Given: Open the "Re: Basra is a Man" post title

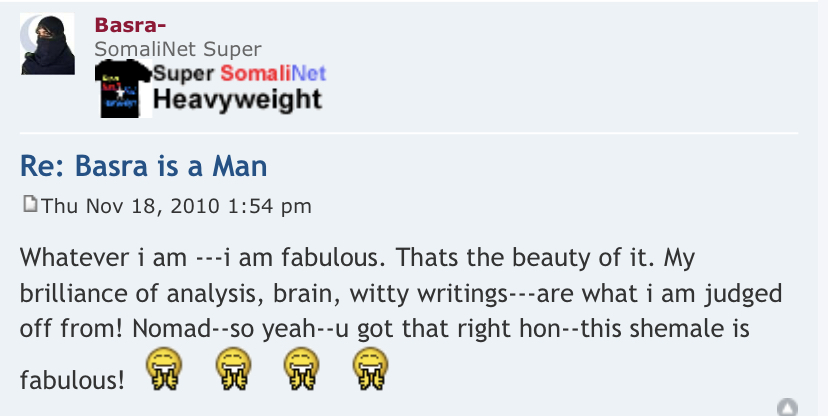Looking at the screenshot, I should (x=145, y=165).
